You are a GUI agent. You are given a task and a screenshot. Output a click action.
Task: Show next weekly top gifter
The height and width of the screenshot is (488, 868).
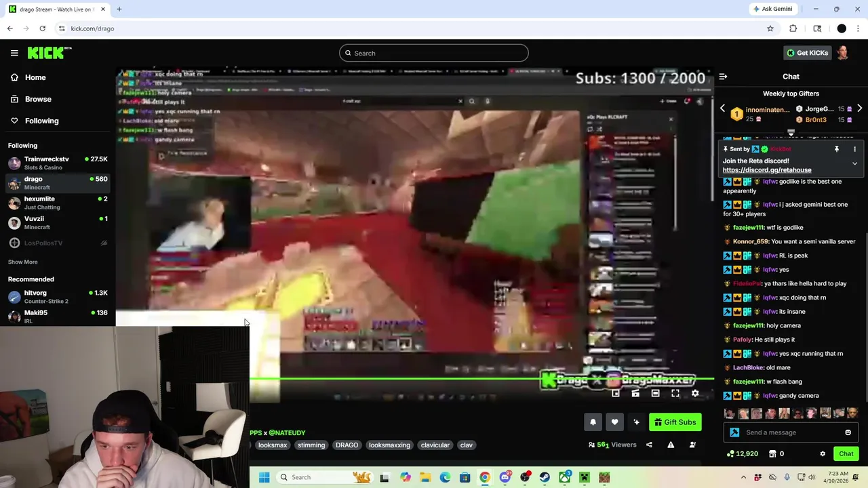click(859, 108)
